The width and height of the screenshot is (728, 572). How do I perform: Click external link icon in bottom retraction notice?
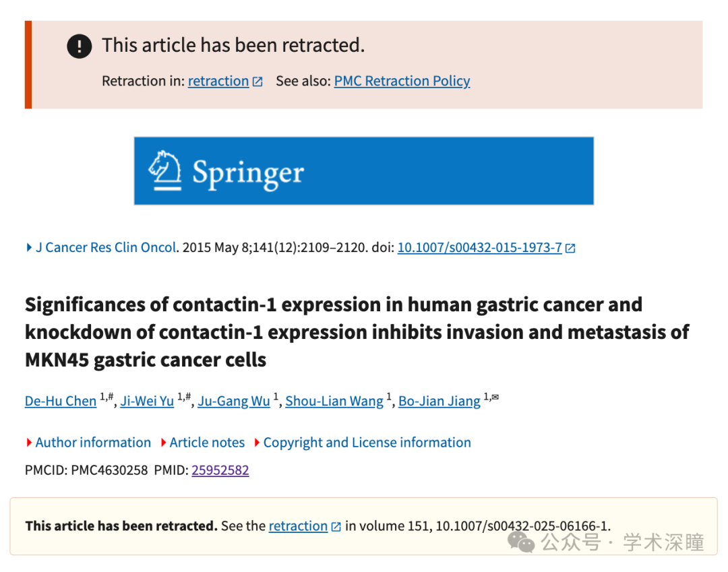click(x=336, y=527)
